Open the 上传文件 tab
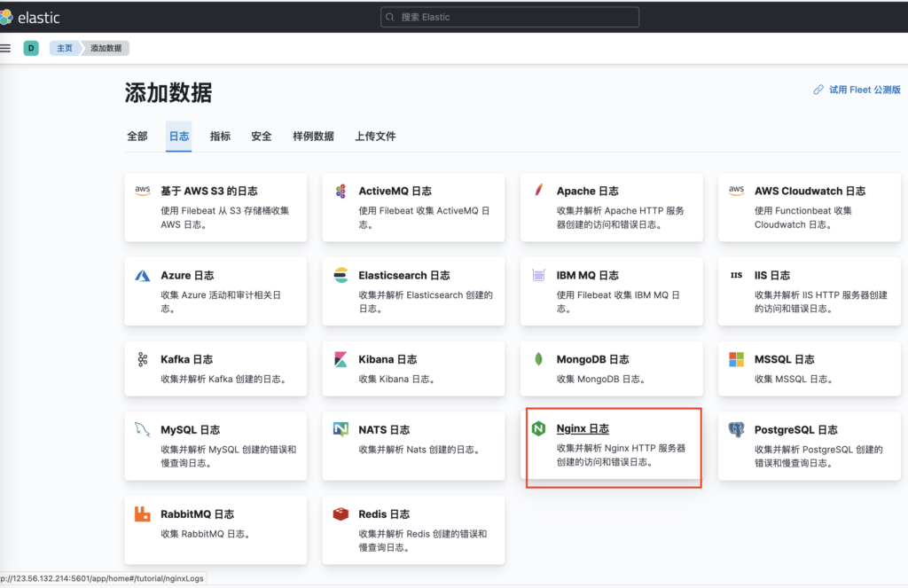908x588 pixels. pos(375,137)
